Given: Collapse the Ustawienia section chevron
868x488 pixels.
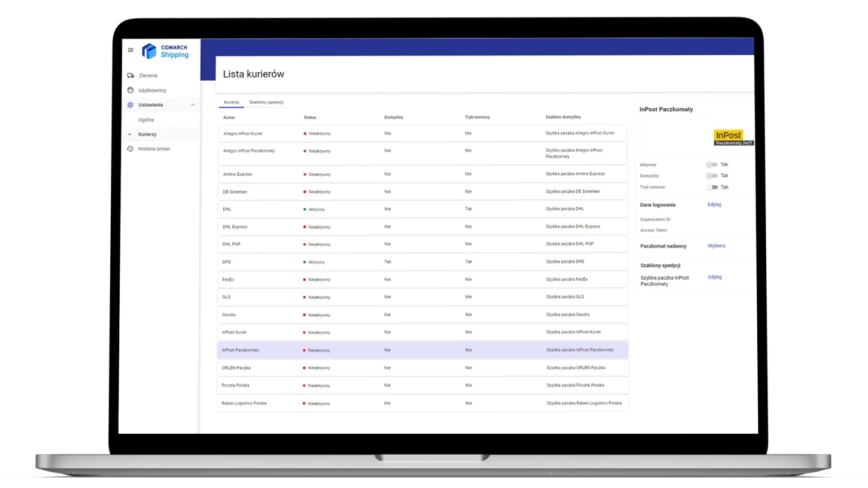Looking at the screenshot, I should point(193,105).
